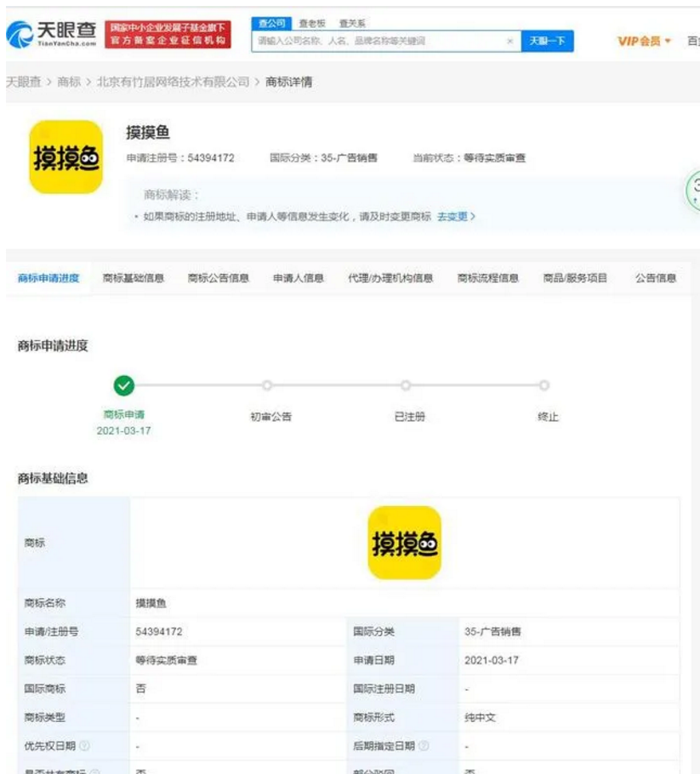Switch to 代理/办理机构信息 tab

pos(390,278)
